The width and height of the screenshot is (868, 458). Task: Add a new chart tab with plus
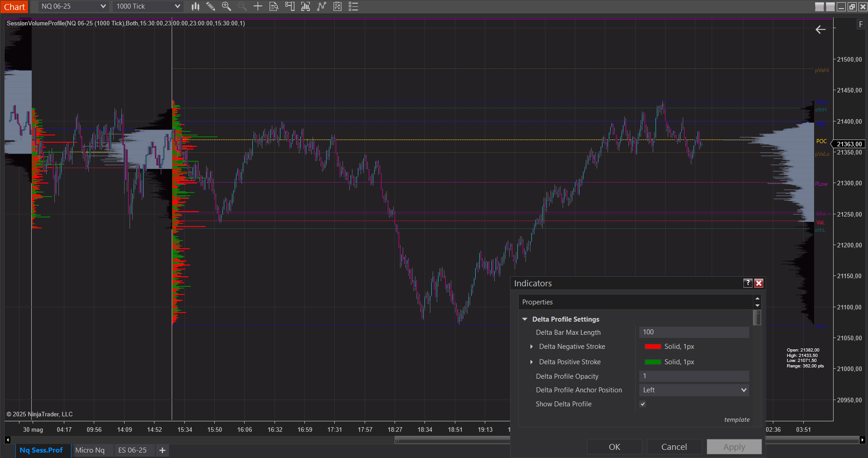pyautogui.click(x=162, y=450)
